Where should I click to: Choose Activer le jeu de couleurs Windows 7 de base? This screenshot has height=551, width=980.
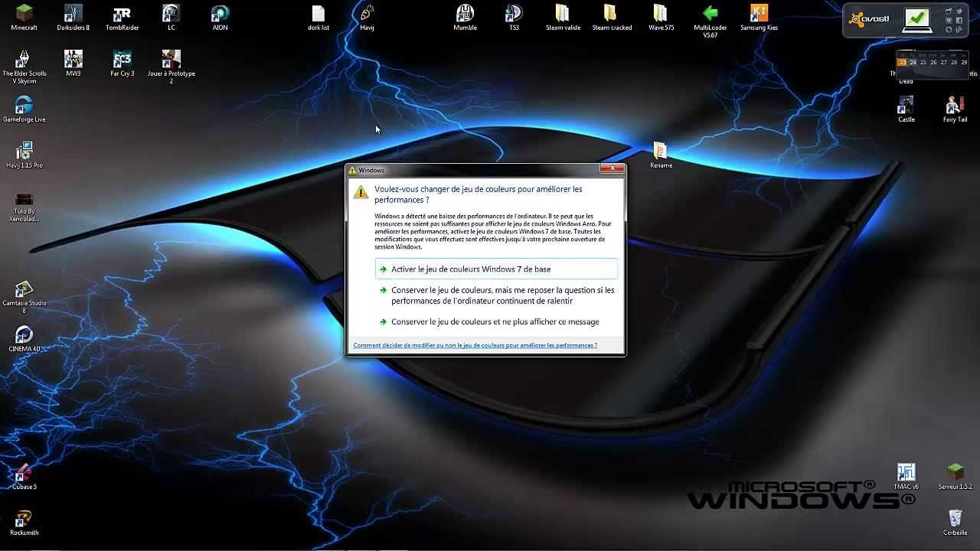(496, 269)
